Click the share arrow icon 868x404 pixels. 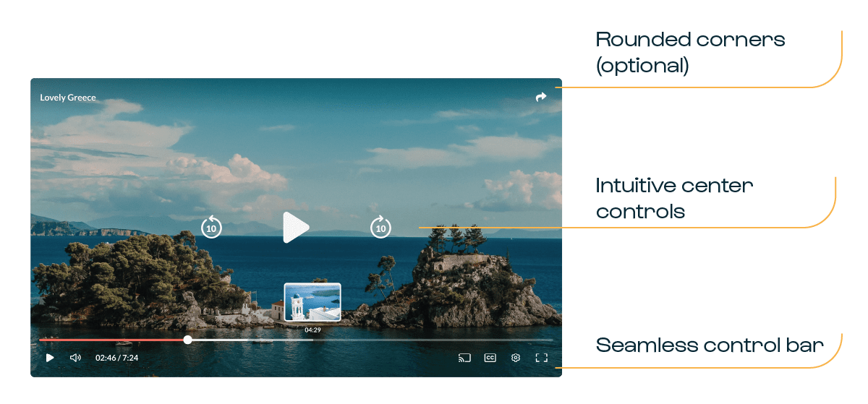point(541,97)
